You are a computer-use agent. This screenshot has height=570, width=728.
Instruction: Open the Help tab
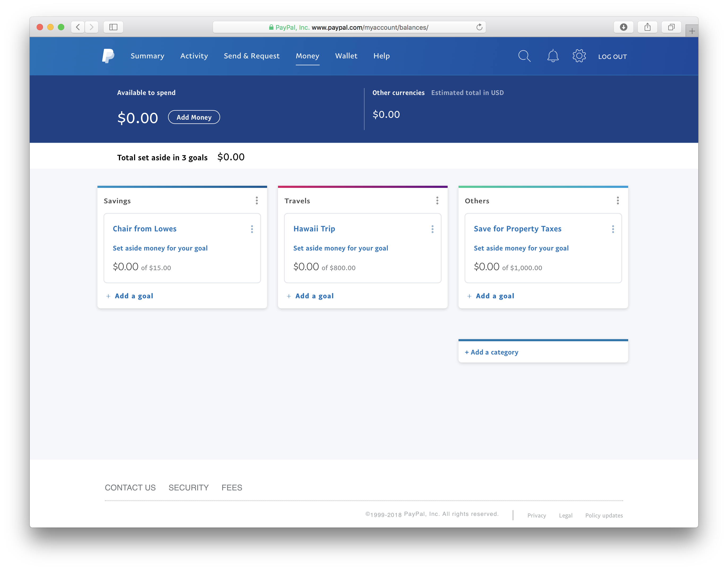tap(381, 56)
